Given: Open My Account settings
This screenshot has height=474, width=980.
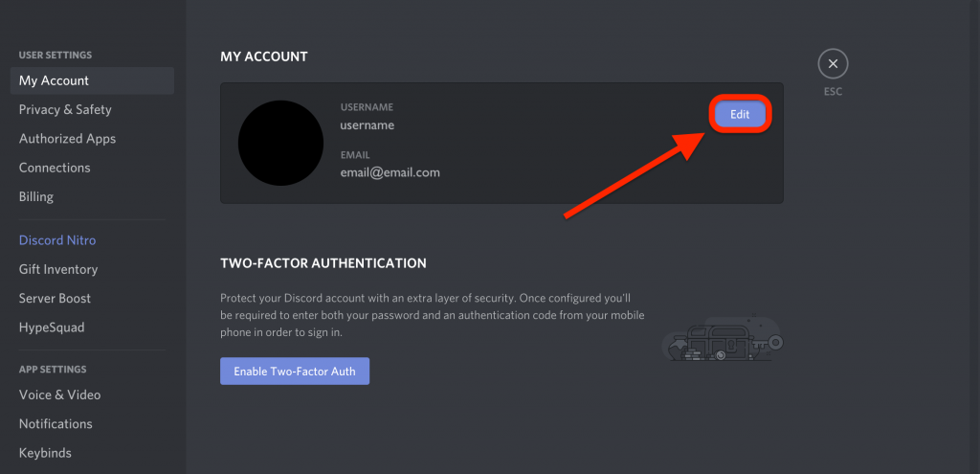Looking at the screenshot, I should tap(92, 80).
